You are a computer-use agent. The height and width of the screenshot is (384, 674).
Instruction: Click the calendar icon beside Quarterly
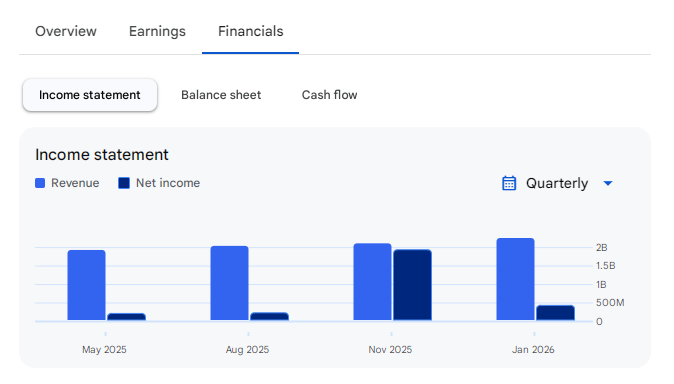(509, 183)
